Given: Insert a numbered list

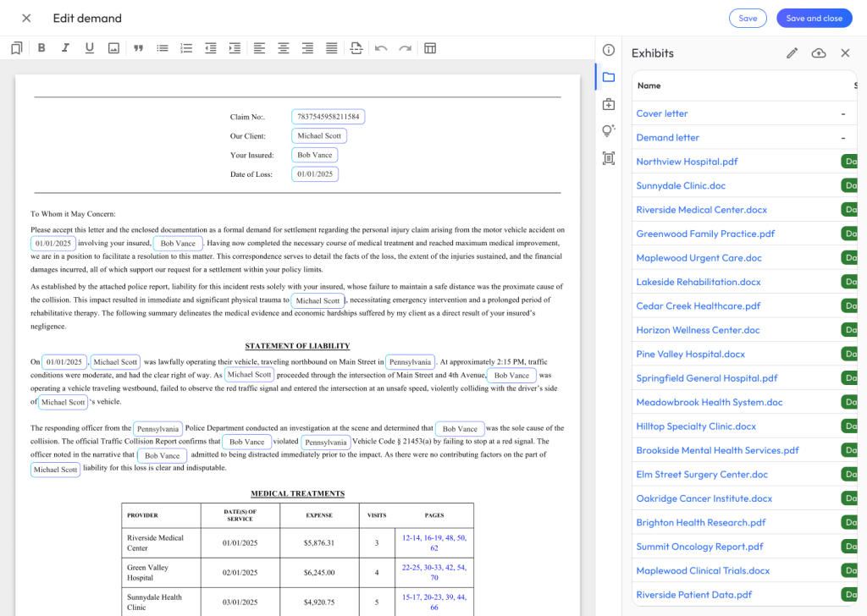Looking at the screenshot, I should [186, 48].
